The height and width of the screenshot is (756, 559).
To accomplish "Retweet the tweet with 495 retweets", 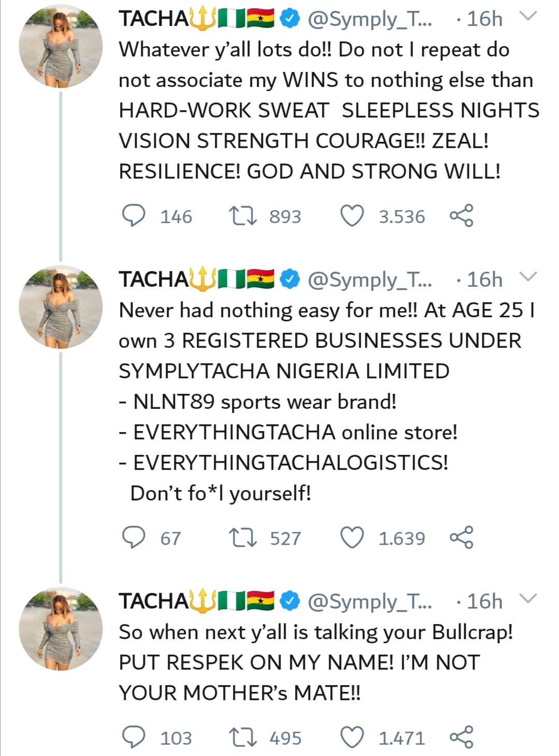I will tap(243, 737).
